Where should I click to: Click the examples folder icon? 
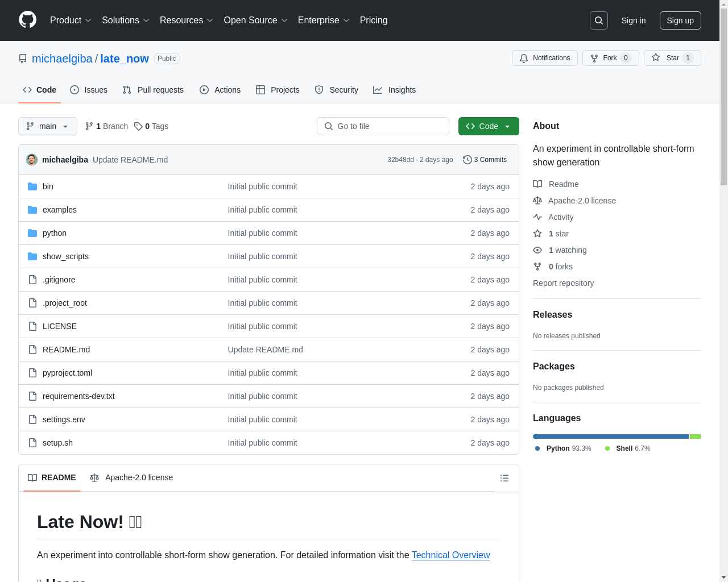pos(32,210)
